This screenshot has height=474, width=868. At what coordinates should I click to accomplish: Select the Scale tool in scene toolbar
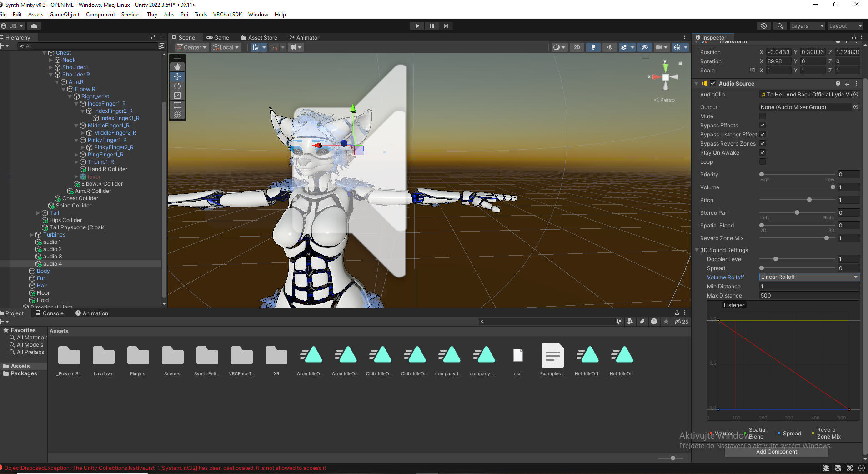coord(177,96)
